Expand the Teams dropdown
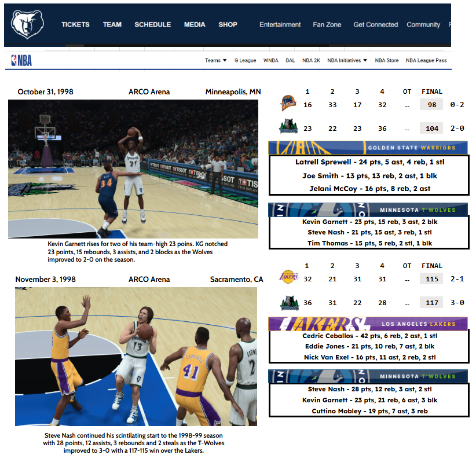Image resolution: width=476 pixels, height=455 pixels. tap(216, 60)
